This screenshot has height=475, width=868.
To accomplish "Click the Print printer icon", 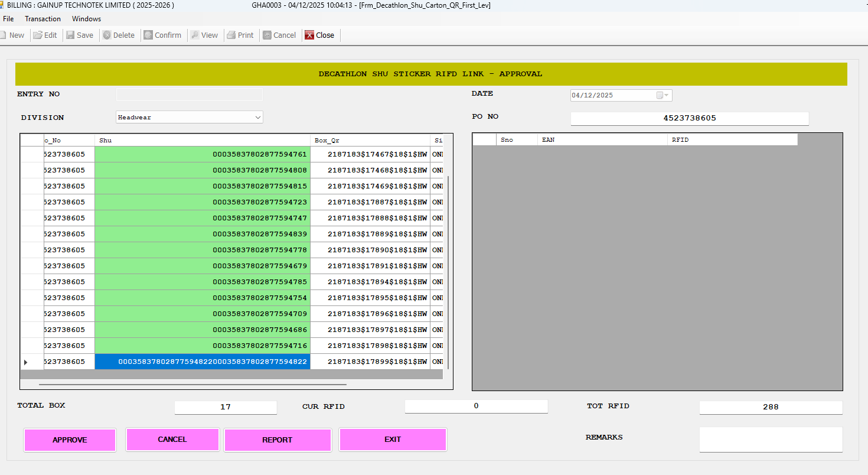I will 231,35.
